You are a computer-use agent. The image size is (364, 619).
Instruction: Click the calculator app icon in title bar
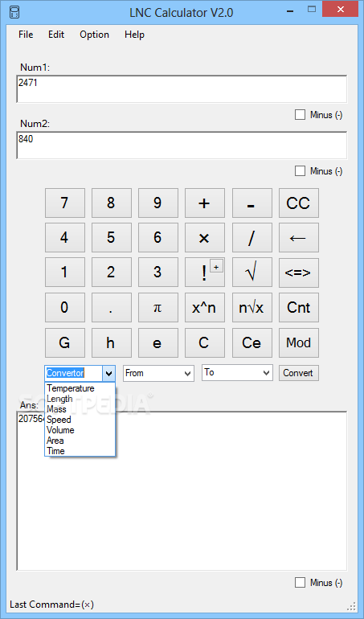click(14, 12)
